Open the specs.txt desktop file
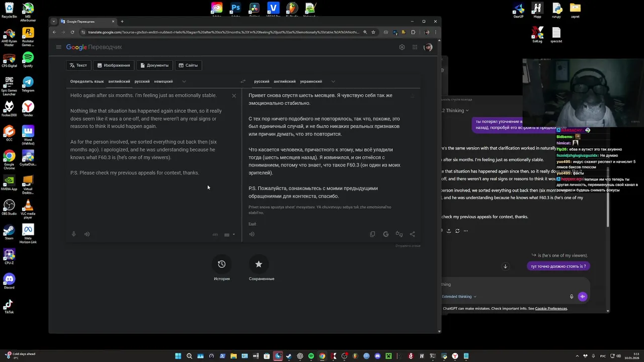Screen dimensions: 644x362 pos(556,35)
